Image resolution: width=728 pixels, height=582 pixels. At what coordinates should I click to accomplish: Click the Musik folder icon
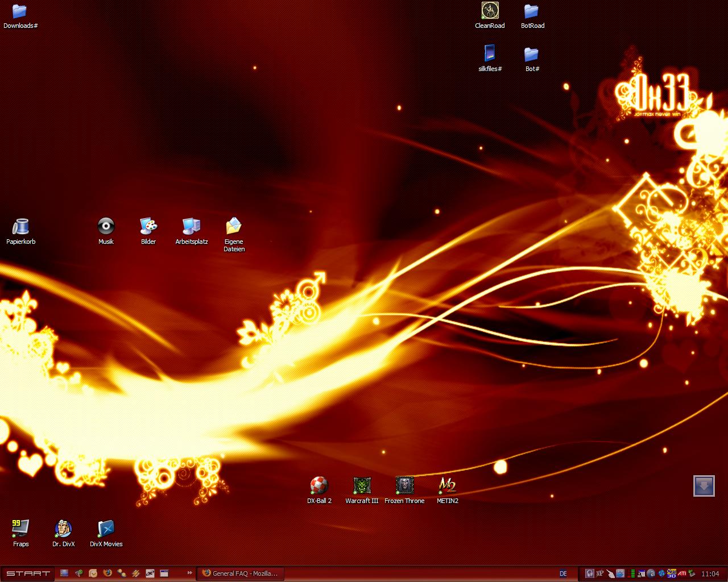coord(106,227)
